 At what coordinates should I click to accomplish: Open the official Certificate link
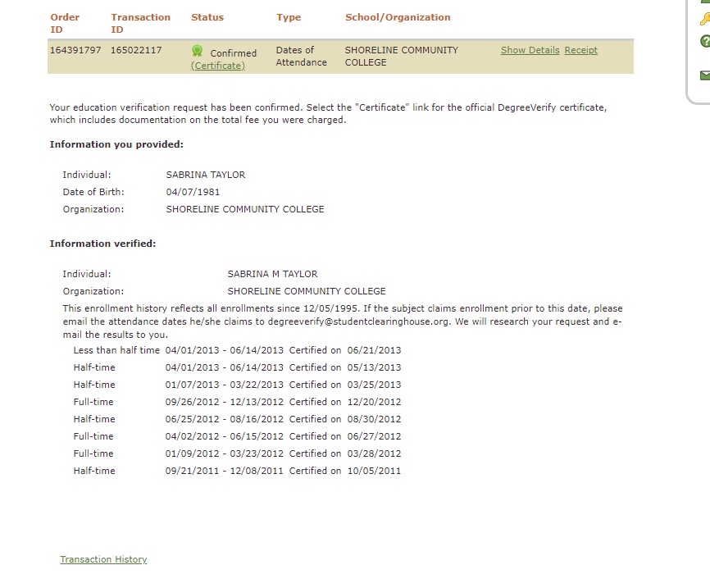(218, 66)
